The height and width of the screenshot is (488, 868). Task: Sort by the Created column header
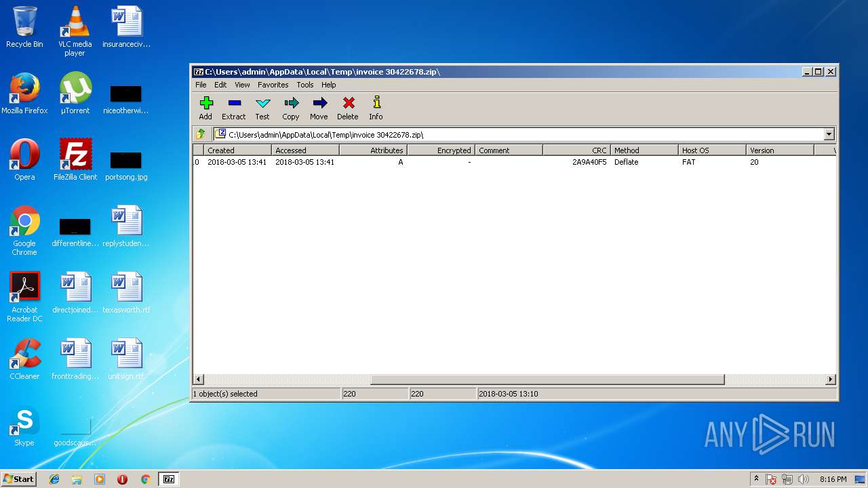237,150
